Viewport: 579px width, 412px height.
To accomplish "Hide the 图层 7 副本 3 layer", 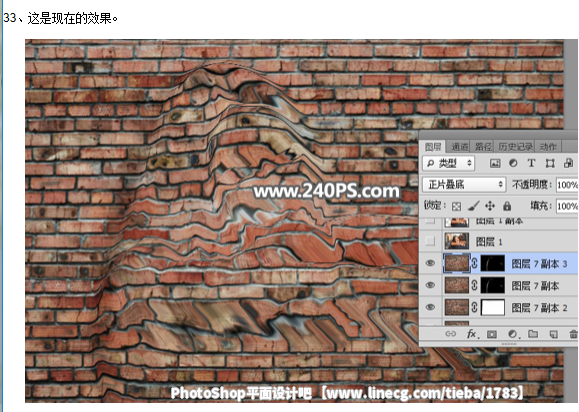I will [x=430, y=263].
